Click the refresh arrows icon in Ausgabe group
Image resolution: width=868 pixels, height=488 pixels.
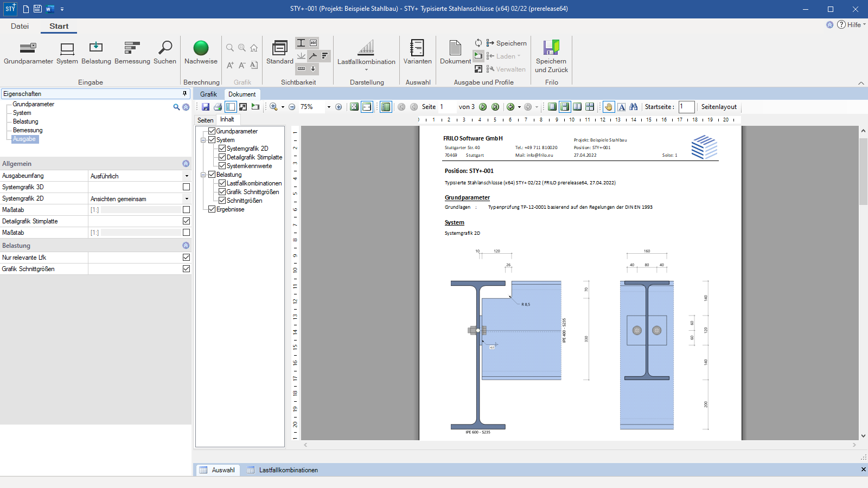478,43
